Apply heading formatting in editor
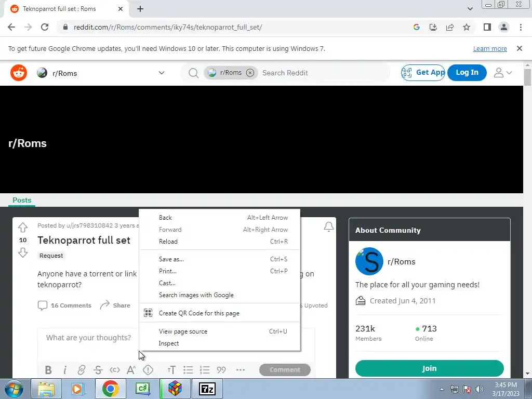This screenshot has height=399, width=532. (171, 370)
